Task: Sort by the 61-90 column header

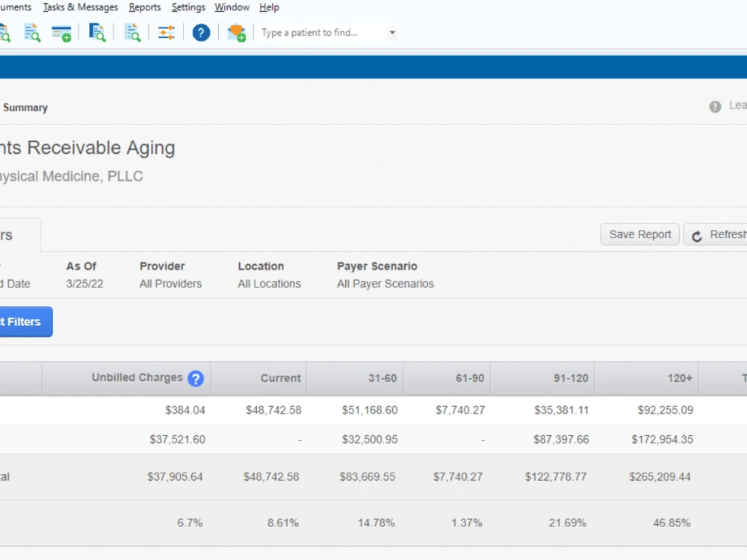Action: tap(447, 378)
